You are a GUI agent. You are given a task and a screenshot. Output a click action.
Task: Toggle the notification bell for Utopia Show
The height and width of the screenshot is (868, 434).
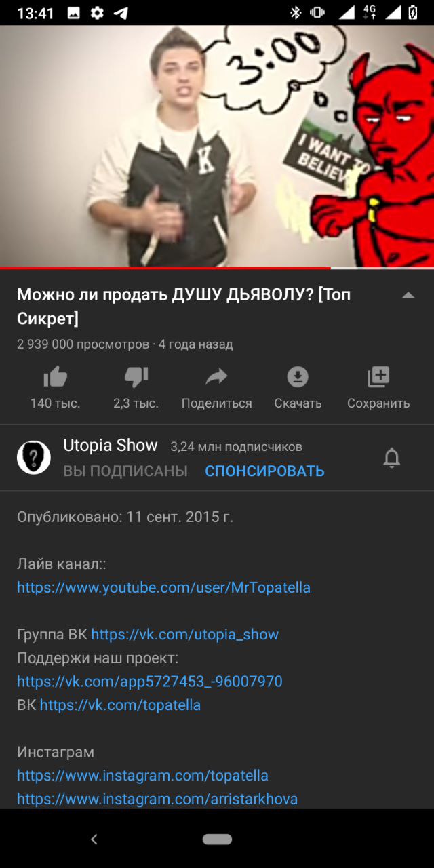pos(392,458)
